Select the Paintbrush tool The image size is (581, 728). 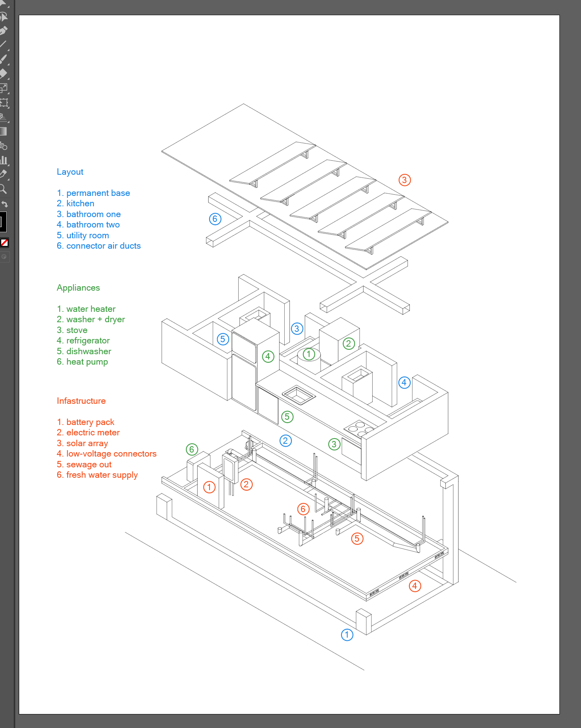coord(3,59)
